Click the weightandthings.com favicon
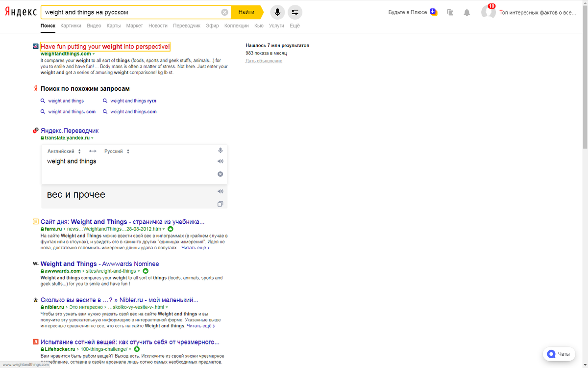 tap(35, 47)
